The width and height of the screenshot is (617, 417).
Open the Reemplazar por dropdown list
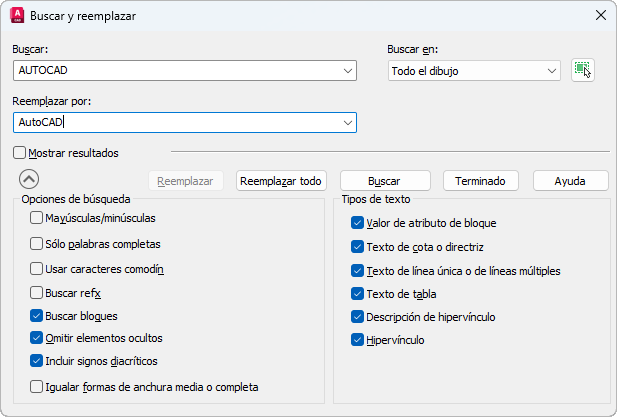click(347, 122)
